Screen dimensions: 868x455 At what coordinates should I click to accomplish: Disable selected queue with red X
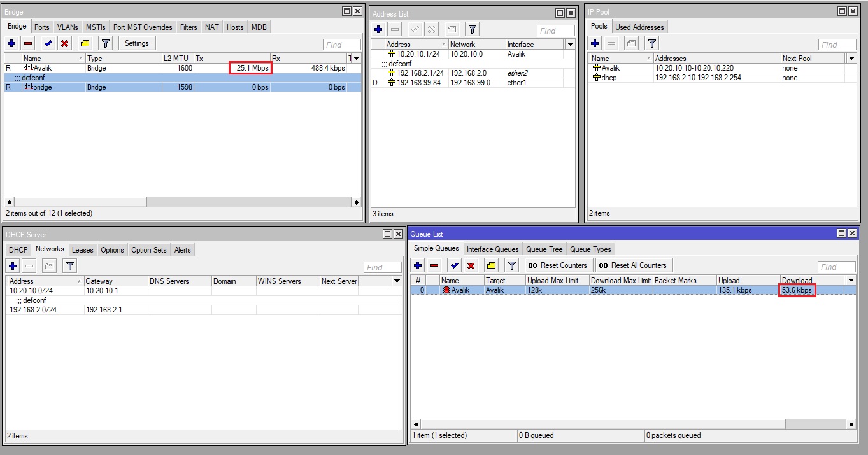pyautogui.click(x=471, y=265)
